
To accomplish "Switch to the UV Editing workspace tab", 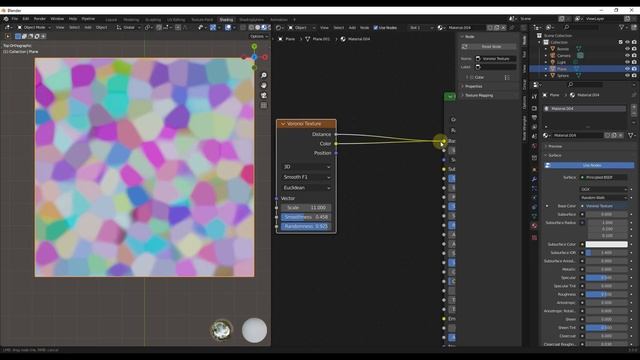I will pyautogui.click(x=176, y=20).
